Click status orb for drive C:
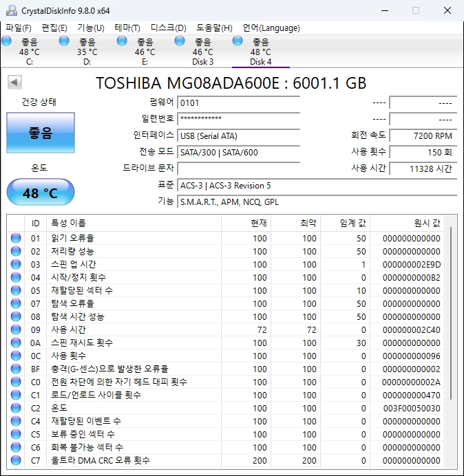 [6, 41]
